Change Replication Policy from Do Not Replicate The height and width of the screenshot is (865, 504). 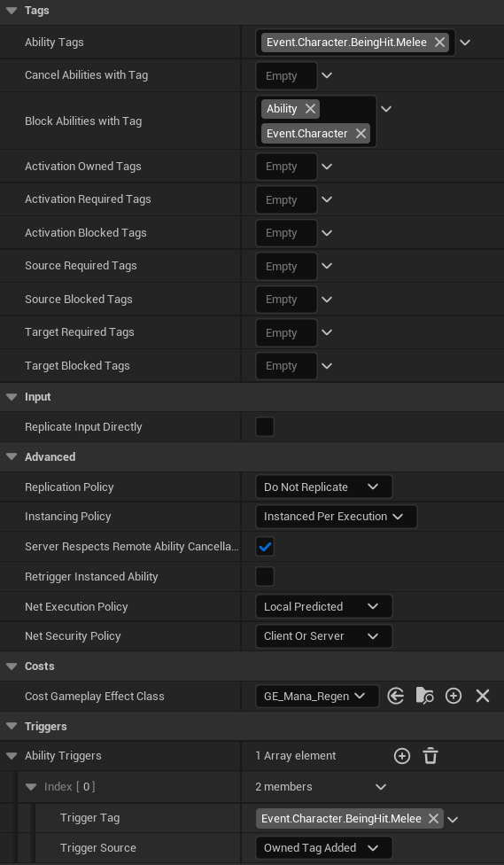click(323, 487)
